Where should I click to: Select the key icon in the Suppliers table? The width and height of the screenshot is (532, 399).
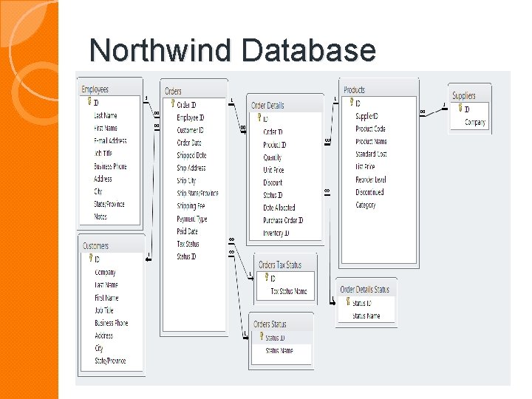(460, 108)
